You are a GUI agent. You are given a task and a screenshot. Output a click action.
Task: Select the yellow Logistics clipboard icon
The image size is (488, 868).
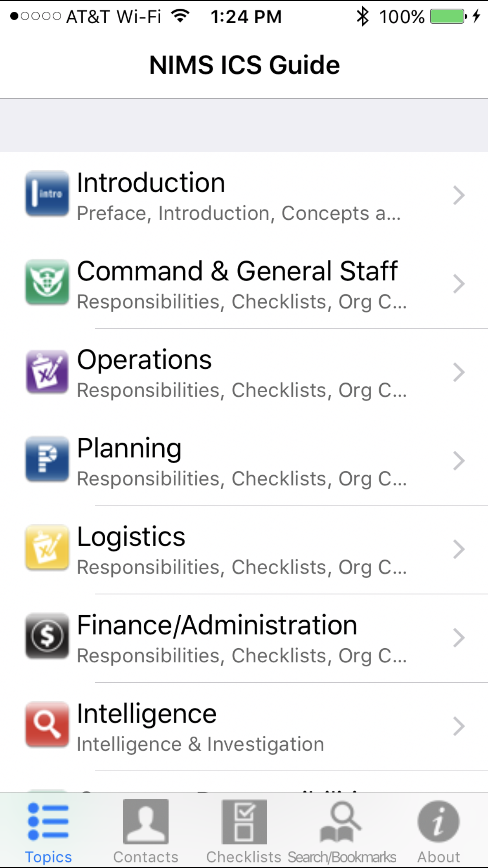(47, 547)
